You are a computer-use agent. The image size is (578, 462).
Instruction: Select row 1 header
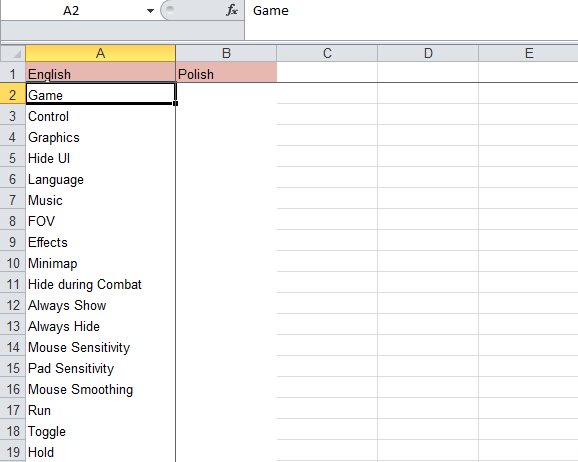pyautogui.click(x=13, y=73)
